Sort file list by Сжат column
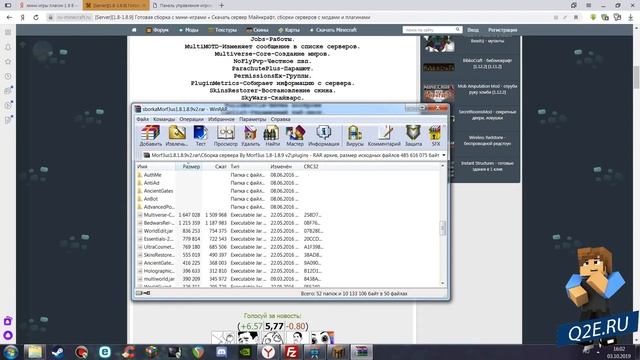The width and height of the screenshot is (640, 360). pos(215,167)
